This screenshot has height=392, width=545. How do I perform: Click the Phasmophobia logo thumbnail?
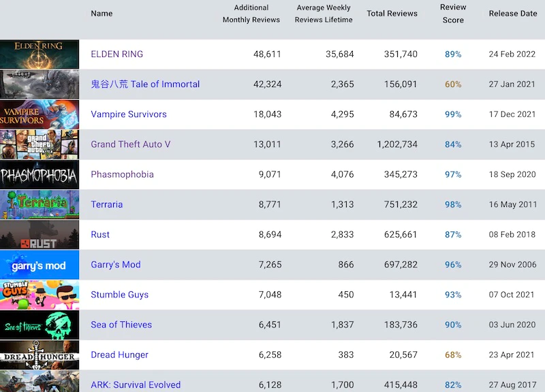pos(40,175)
